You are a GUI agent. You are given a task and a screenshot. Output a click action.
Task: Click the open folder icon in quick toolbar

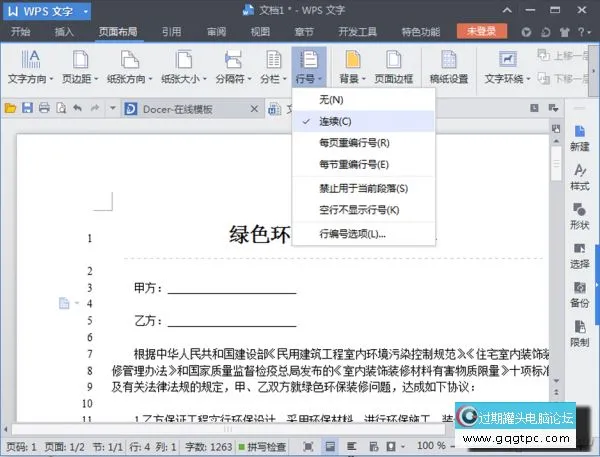pyautogui.click(x=10, y=108)
